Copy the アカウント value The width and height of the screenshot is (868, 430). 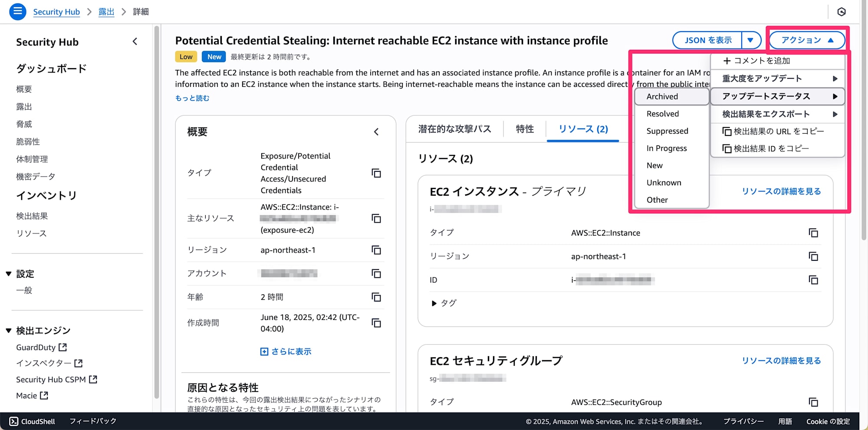click(x=376, y=273)
